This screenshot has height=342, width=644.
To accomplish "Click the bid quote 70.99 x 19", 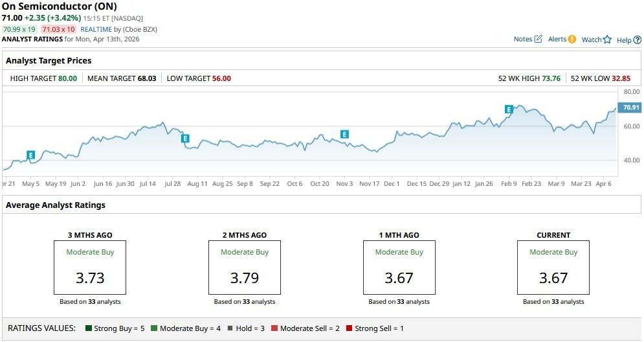I will [19, 29].
